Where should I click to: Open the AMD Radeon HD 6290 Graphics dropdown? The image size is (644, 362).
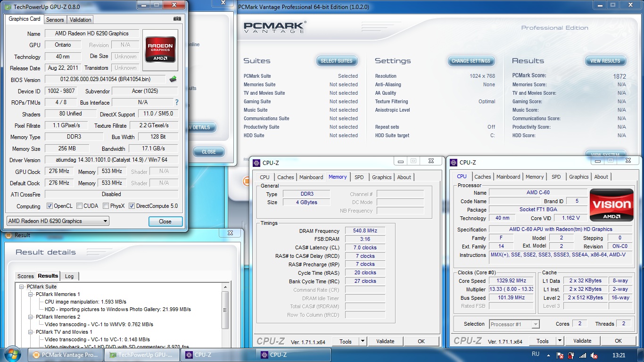(x=58, y=221)
